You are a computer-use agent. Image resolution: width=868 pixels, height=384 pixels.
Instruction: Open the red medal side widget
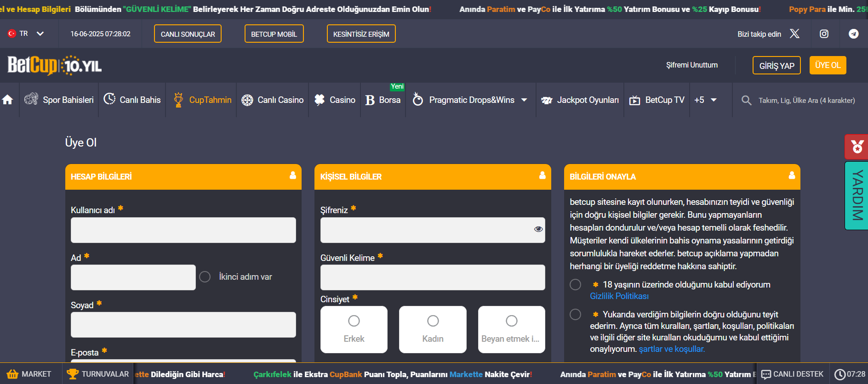tap(857, 147)
